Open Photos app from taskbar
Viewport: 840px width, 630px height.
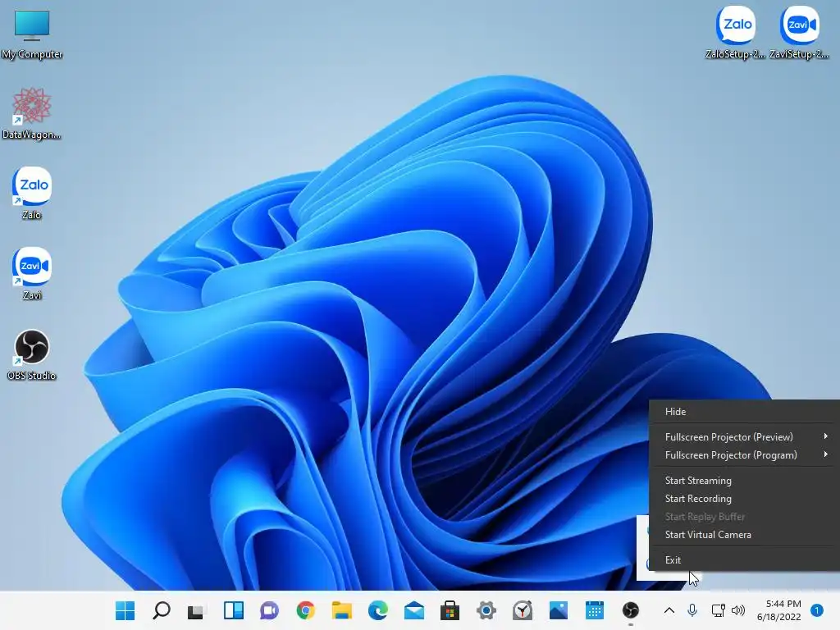[x=558, y=610]
